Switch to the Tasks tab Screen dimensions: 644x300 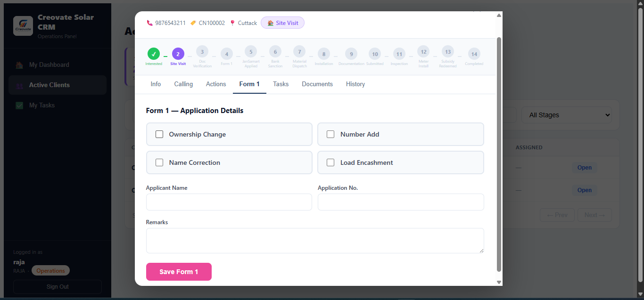[281, 84]
